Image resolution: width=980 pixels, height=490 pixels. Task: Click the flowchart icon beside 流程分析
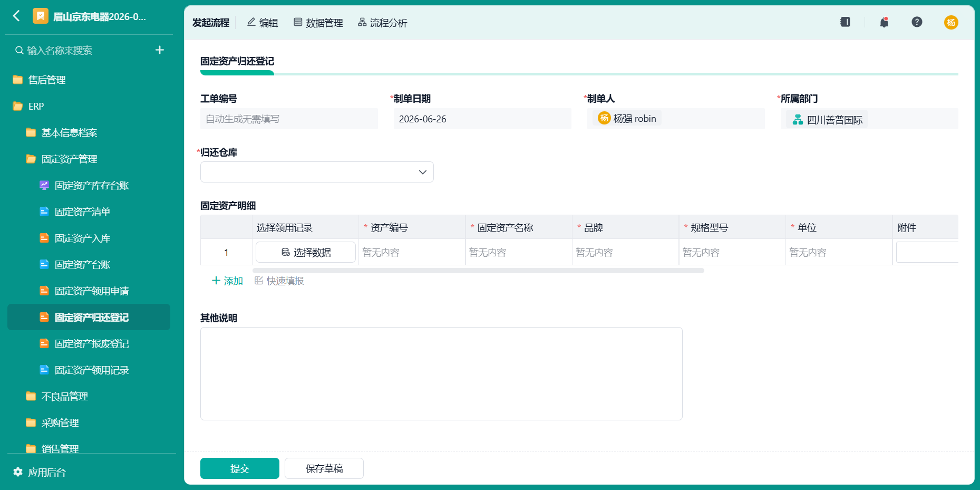pyautogui.click(x=362, y=22)
